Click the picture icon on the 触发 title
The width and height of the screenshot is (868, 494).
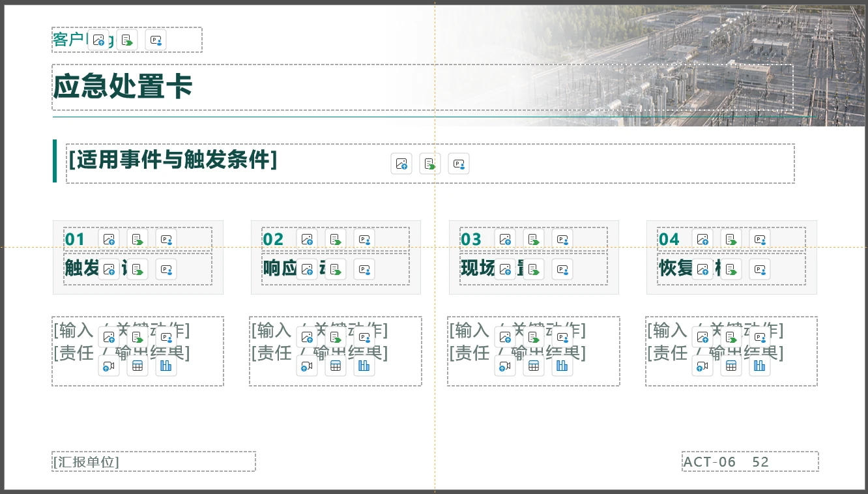point(109,269)
